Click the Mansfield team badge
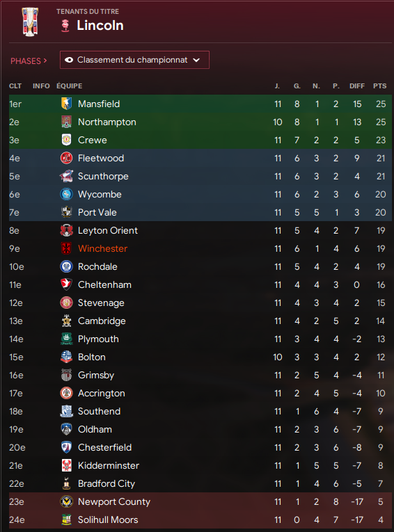Screen dimensions: 394x532 66,104
